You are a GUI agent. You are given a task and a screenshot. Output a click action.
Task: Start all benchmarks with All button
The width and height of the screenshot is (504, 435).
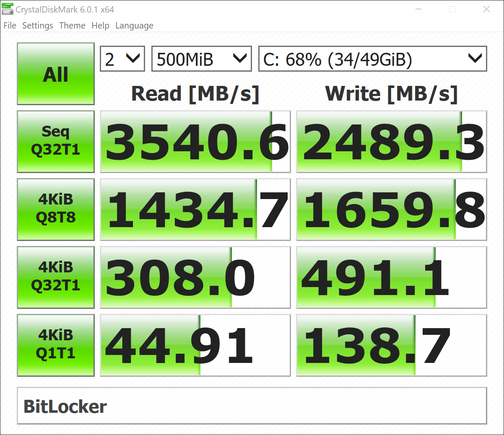(x=56, y=74)
